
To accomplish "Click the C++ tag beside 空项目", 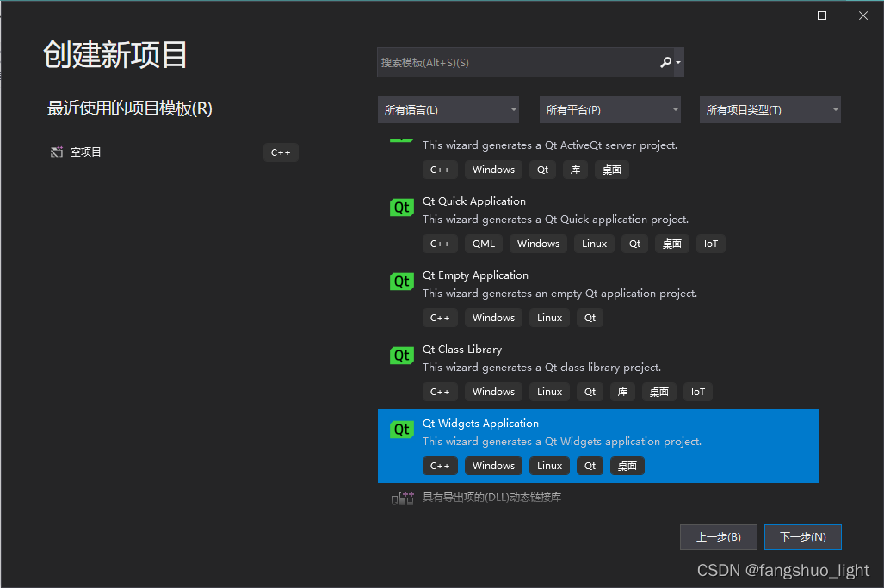I will pos(281,152).
